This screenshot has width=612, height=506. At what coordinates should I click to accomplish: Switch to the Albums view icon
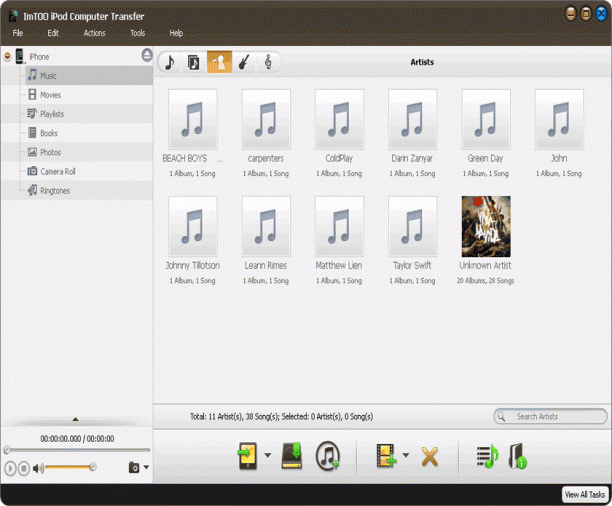click(x=194, y=62)
